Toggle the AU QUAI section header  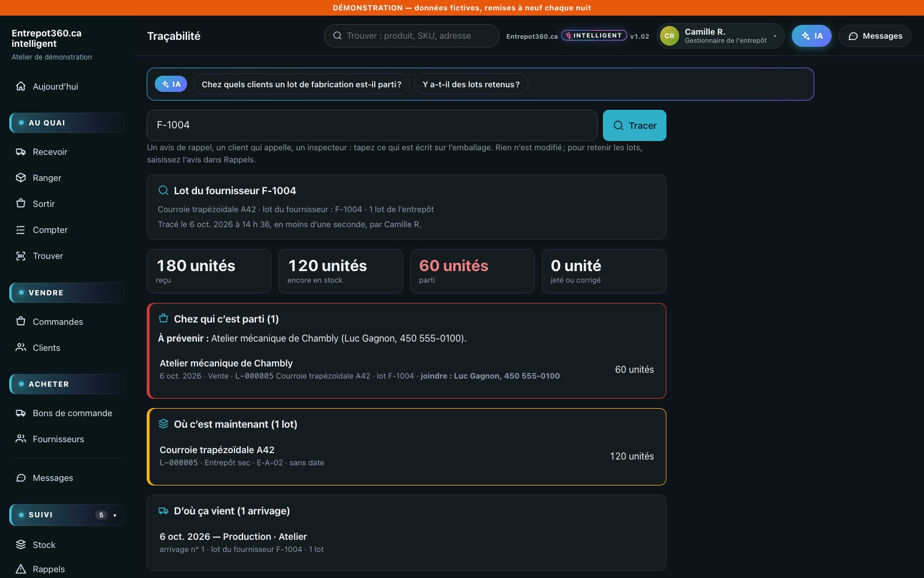point(67,123)
